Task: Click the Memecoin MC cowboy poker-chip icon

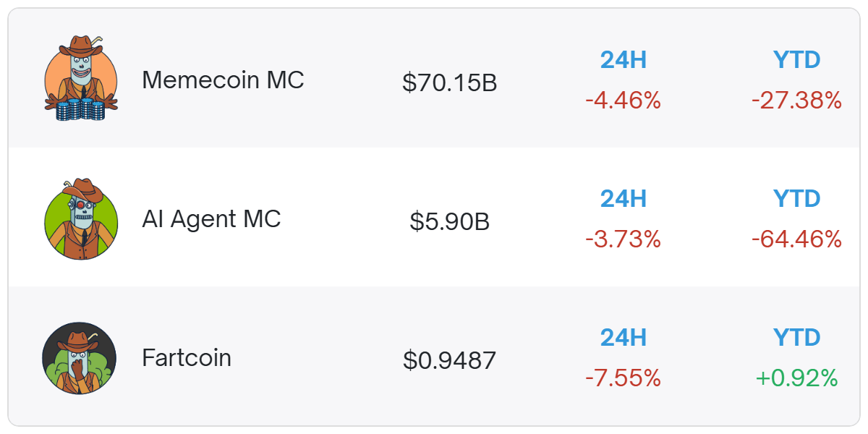Action: pos(80,79)
